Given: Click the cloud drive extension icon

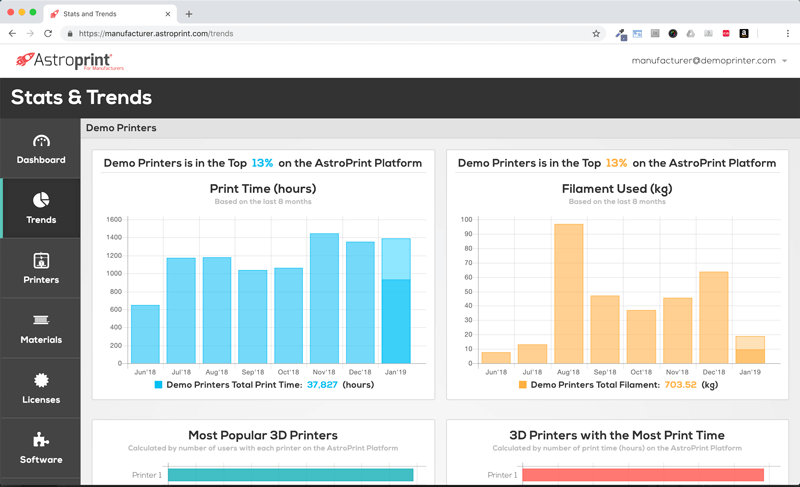Looking at the screenshot, I should click(690, 34).
